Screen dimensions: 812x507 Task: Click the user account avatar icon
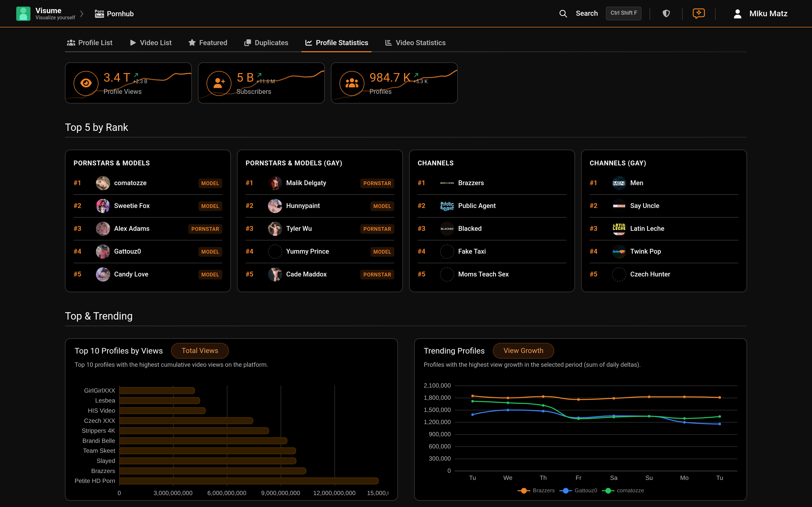(737, 14)
